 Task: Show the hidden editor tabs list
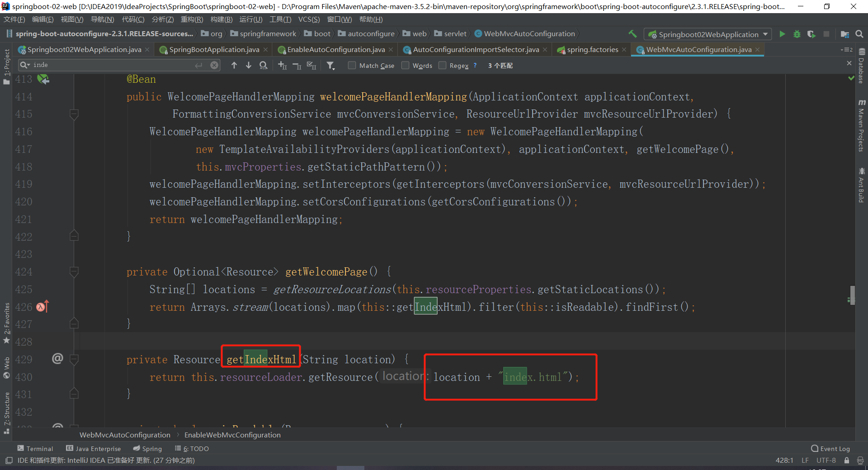(x=846, y=50)
